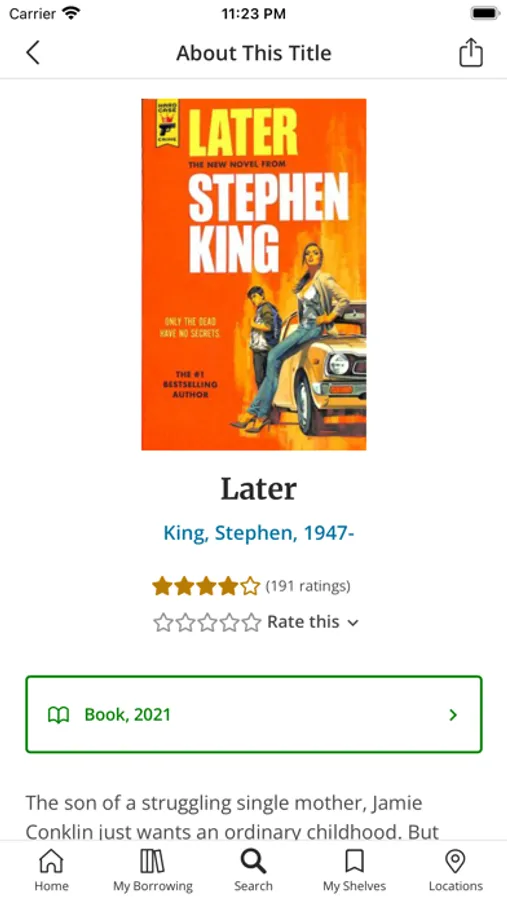Open the My Borrowing books icon
Screen dimensions: 507x900
tap(152, 862)
